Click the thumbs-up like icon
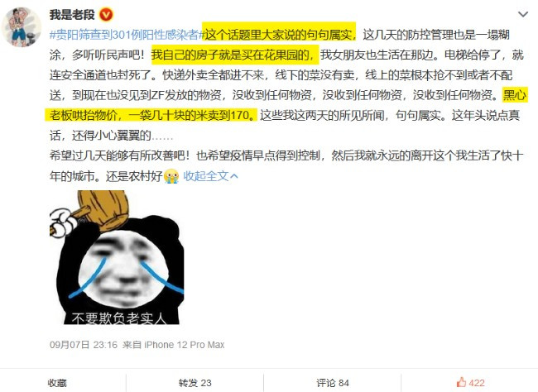 click(x=461, y=382)
